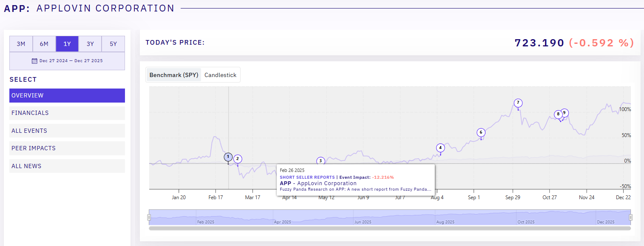Open PEER IMPACTS page
644x246 pixels.
(x=67, y=148)
